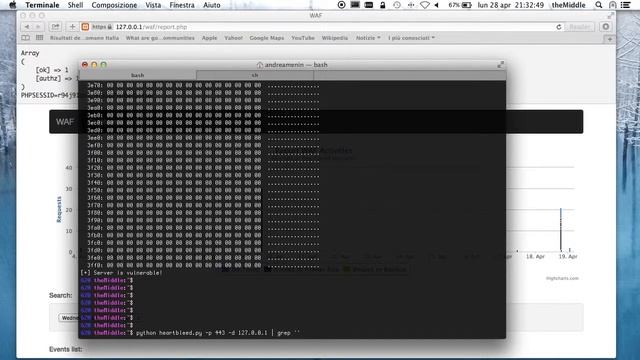The width and height of the screenshot is (640, 360).
Task: Open a new Safari tab with plus button
Action: coord(610,39)
